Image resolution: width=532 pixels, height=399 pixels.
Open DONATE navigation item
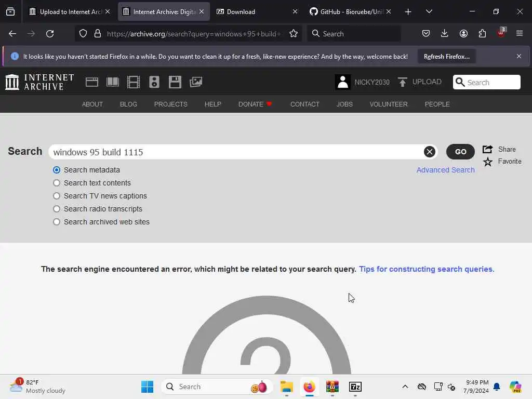point(255,104)
